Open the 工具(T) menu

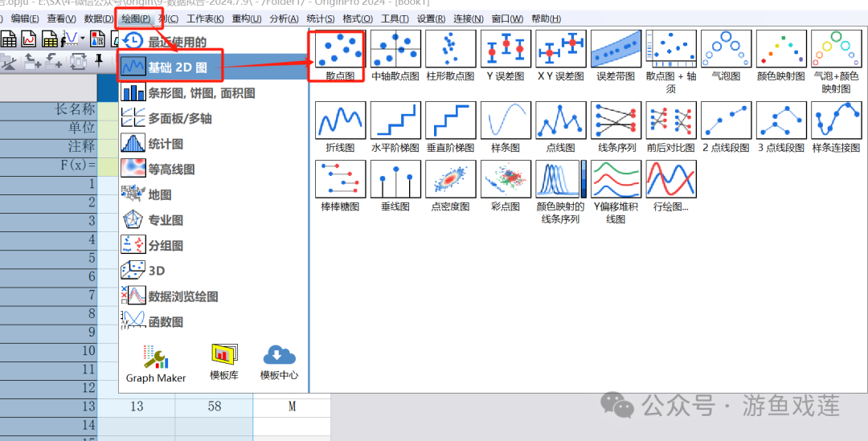pos(395,18)
